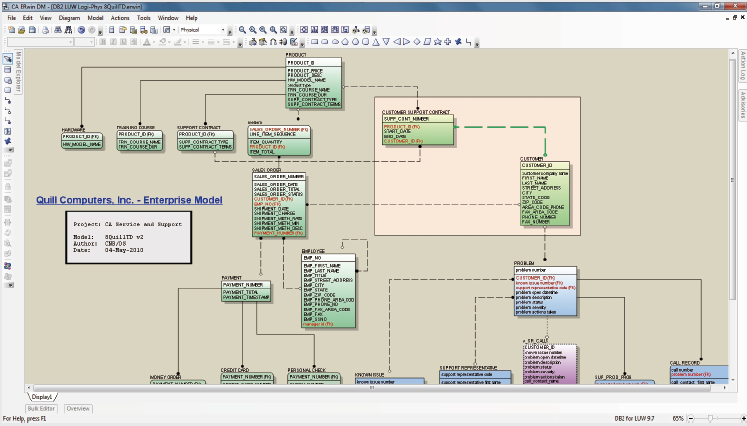Toggle the Action Log side panel
Image resolution: width=747 pixels, height=426 pixels.
pos(743,66)
